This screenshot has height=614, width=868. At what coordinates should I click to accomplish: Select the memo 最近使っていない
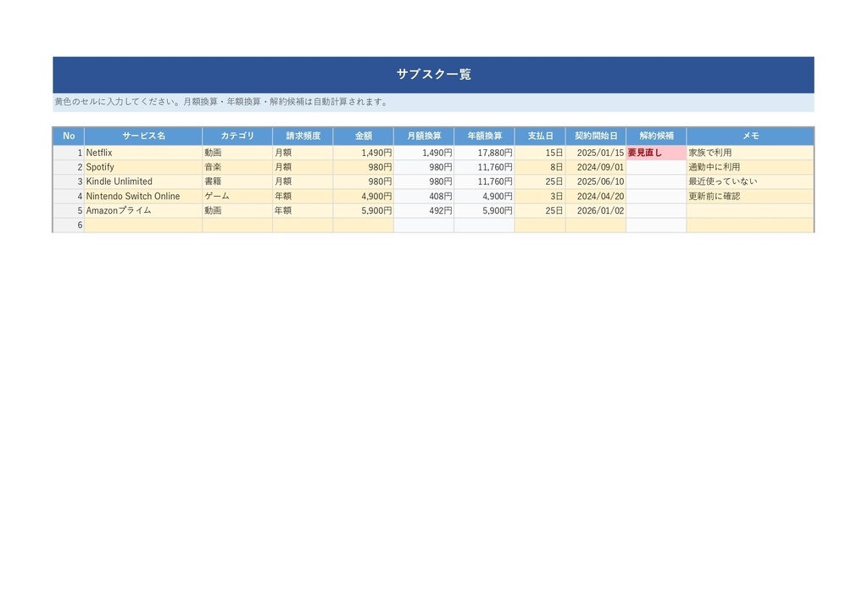point(751,181)
